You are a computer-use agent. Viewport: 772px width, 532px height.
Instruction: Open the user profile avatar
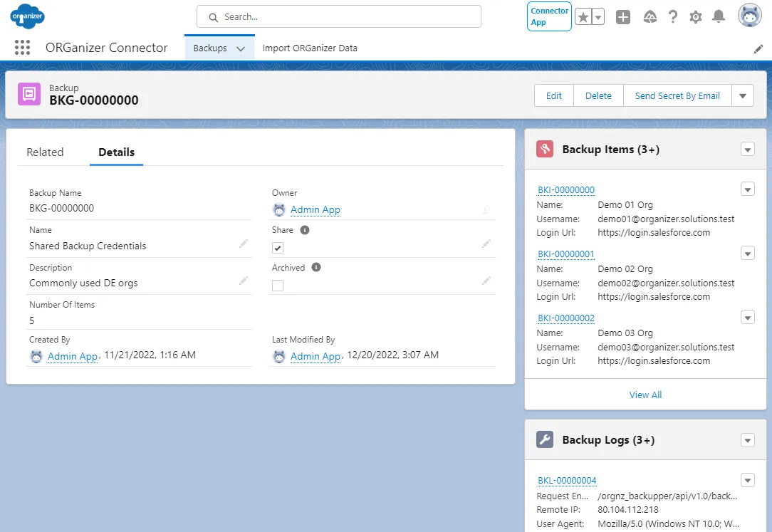749,16
